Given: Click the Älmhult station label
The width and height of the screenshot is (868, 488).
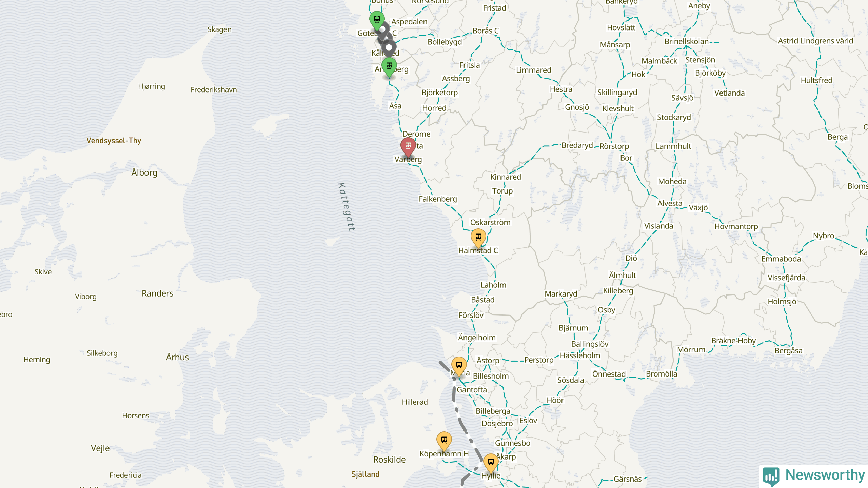Looking at the screenshot, I should [x=622, y=275].
